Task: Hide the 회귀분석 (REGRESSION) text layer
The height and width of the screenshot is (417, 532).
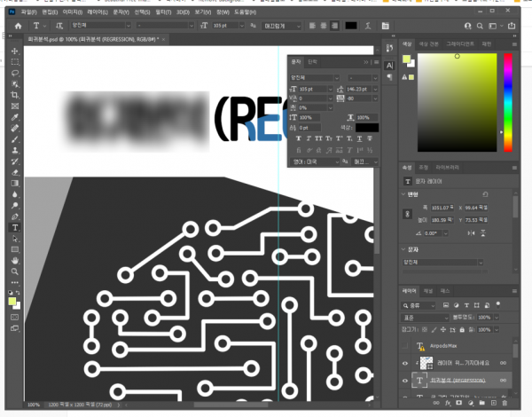Action: (x=405, y=381)
